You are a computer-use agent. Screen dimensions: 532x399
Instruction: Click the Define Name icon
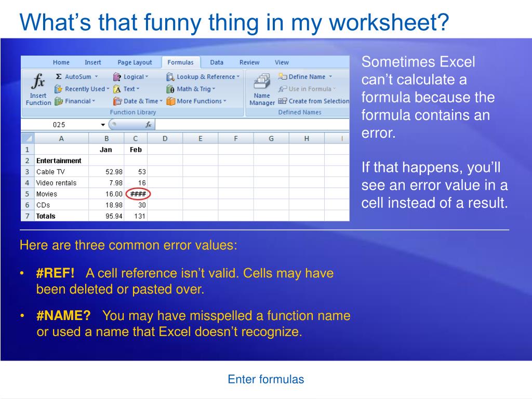pos(283,76)
